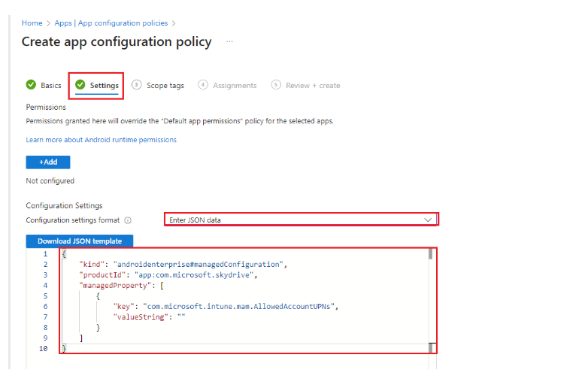
Task: Select the step 5 circle icon
Action: click(x=276, y=85)
